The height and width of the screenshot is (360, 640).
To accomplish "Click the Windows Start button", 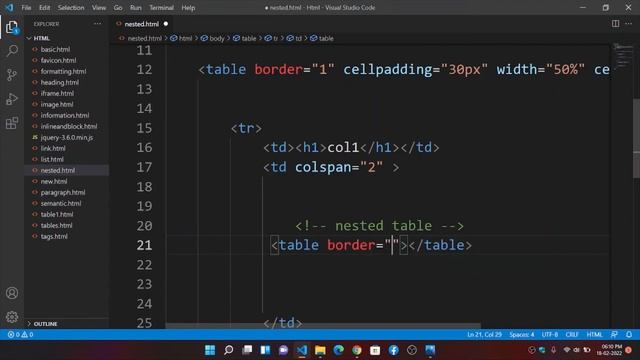I will (x=210, y=350).
